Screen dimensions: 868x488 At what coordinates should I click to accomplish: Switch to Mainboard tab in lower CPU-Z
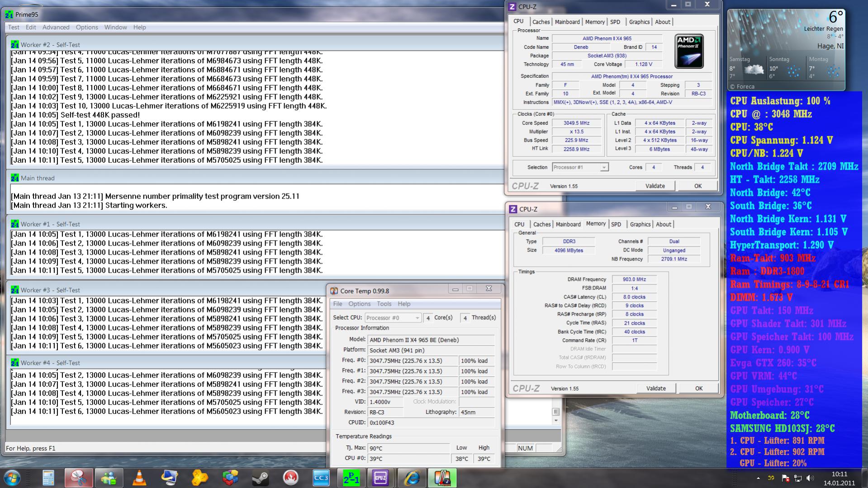click(568, 224)
